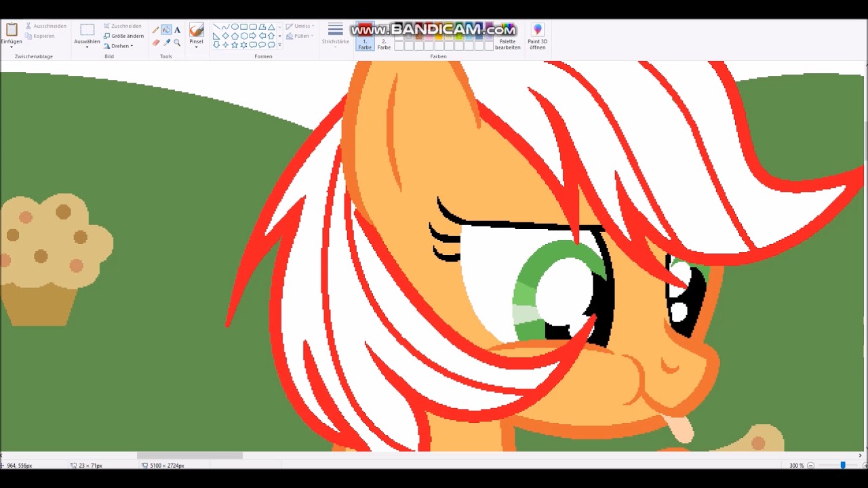Viewport: 868px width, 488px height.
Task: Click the 300 % zoom level text
Action: point(796,466)
